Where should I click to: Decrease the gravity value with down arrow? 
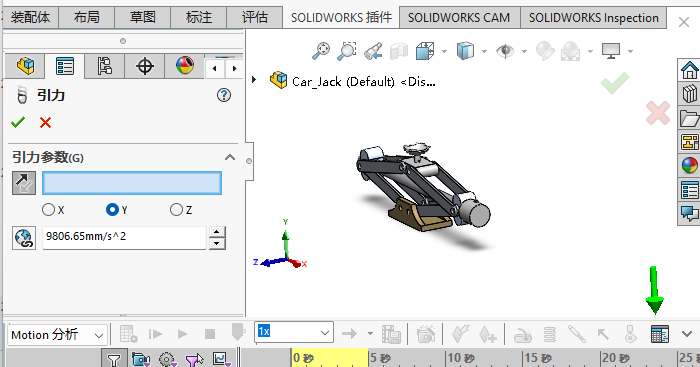tap(217, 243)
